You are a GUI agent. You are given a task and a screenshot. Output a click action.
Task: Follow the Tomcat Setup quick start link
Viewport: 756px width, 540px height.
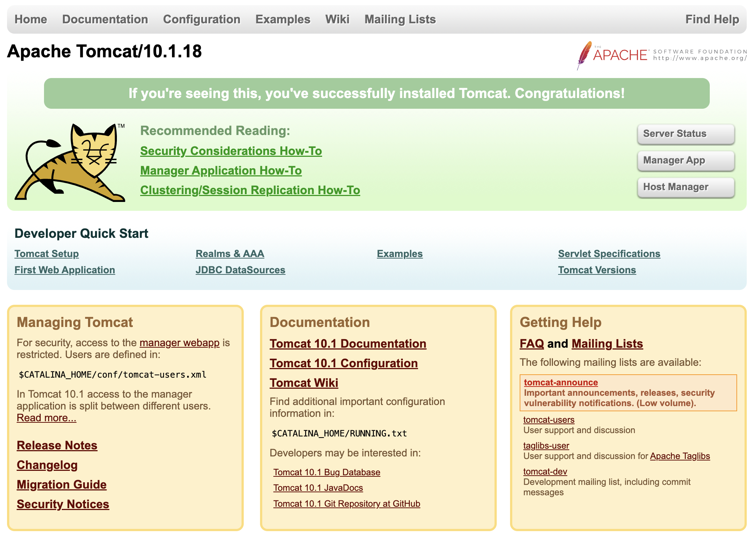pos(47,254)
